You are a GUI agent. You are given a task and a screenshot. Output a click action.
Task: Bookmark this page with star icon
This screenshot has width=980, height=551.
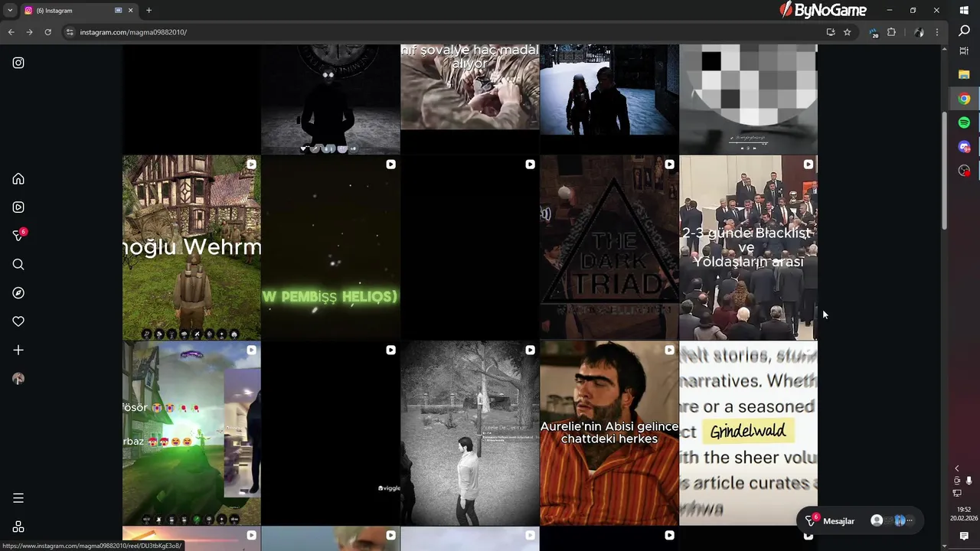tap(848, 32)
